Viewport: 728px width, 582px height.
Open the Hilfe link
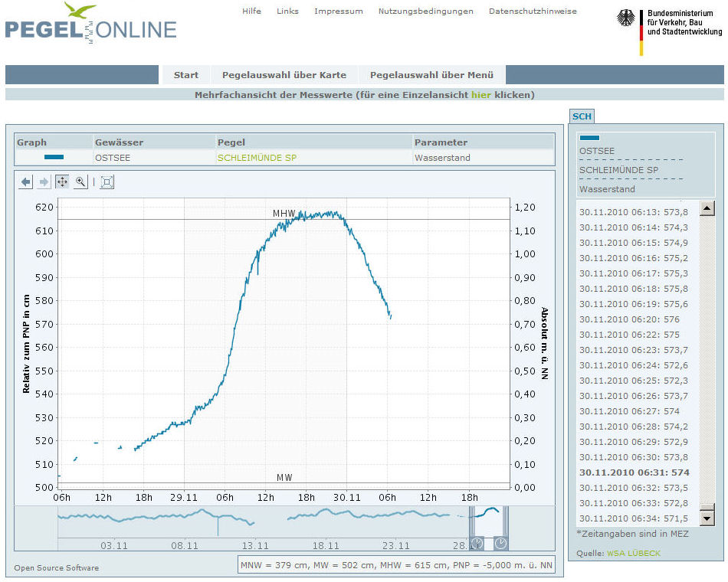point(251,11)
